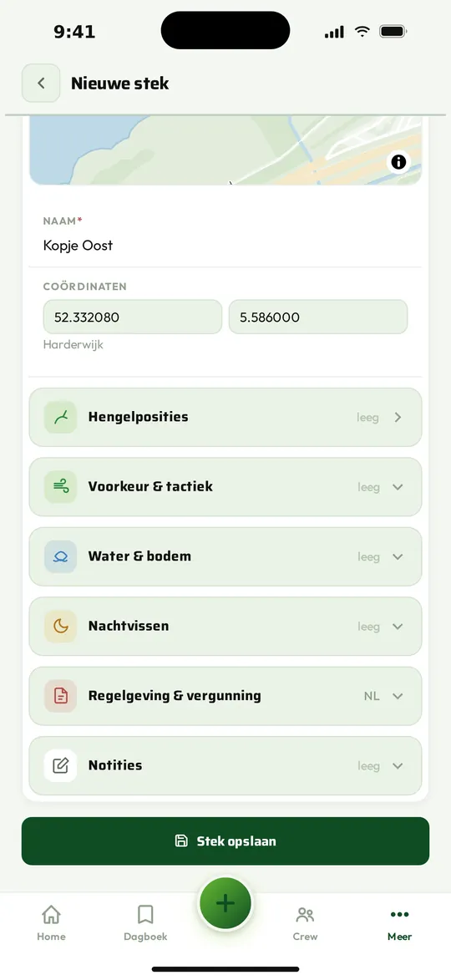Switch to the Home tab
Screen dimensions: 451x980
point(51,923)
